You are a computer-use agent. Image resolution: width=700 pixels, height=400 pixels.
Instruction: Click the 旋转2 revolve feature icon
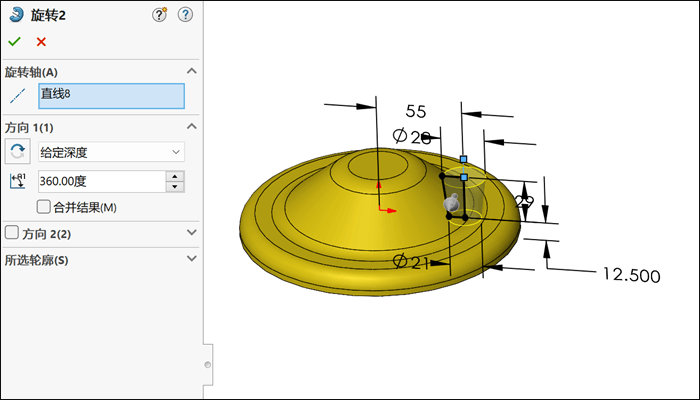tap(17, 15)
